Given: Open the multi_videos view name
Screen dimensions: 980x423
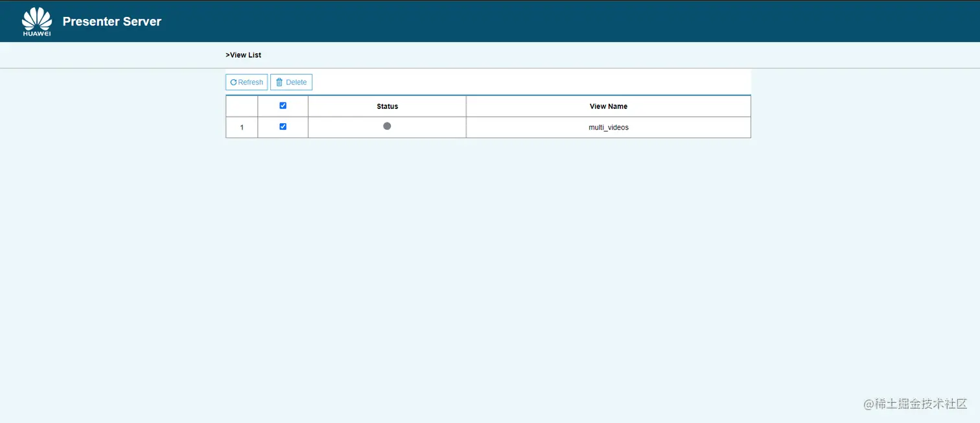Looking at the screenshot, I should [x=609, y=128].
